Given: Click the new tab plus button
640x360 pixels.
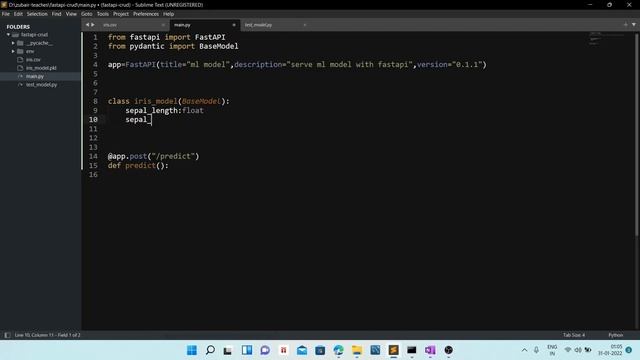Looking at the screenshot, I should tap(625, 24).
